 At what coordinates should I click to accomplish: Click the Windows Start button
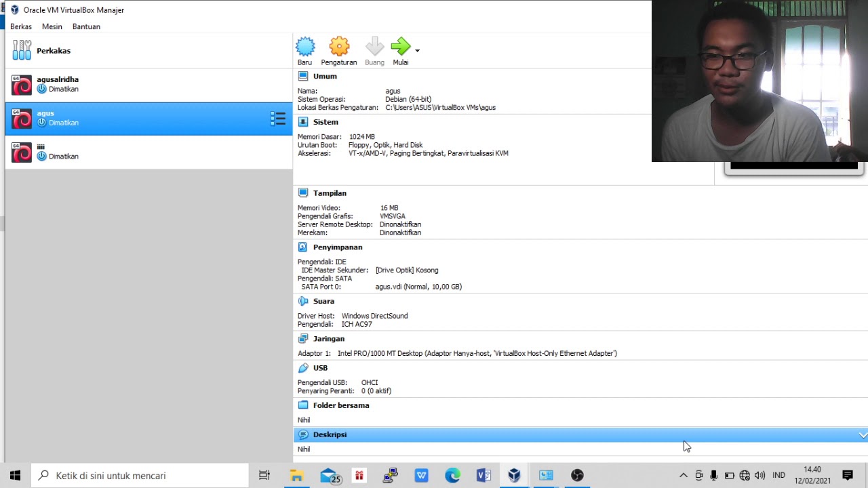point(16,475)
